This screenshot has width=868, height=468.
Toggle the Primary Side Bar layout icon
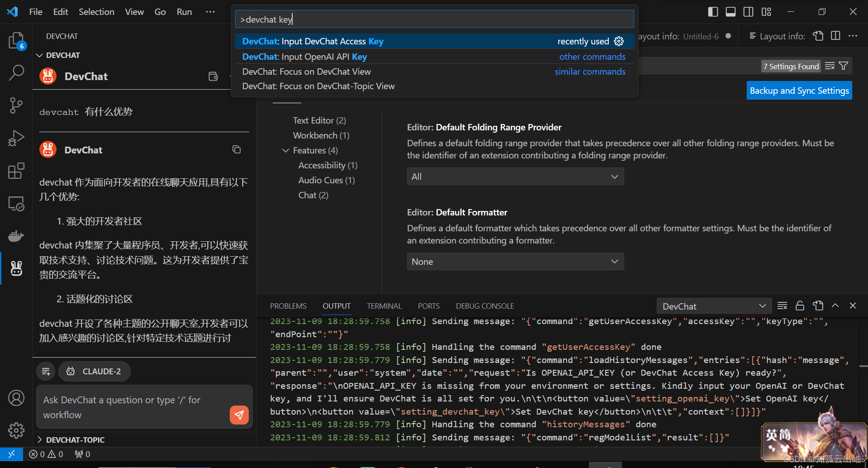click(x=713, y=12)
